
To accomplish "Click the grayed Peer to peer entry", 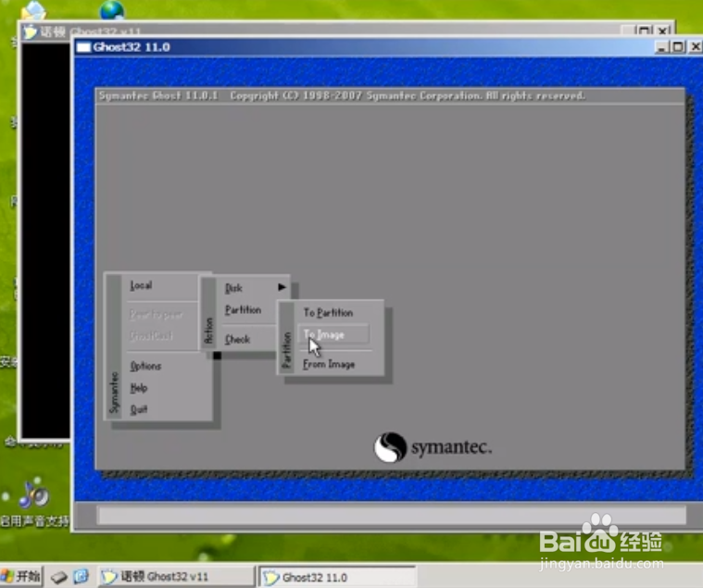I will tap(156, 315).
